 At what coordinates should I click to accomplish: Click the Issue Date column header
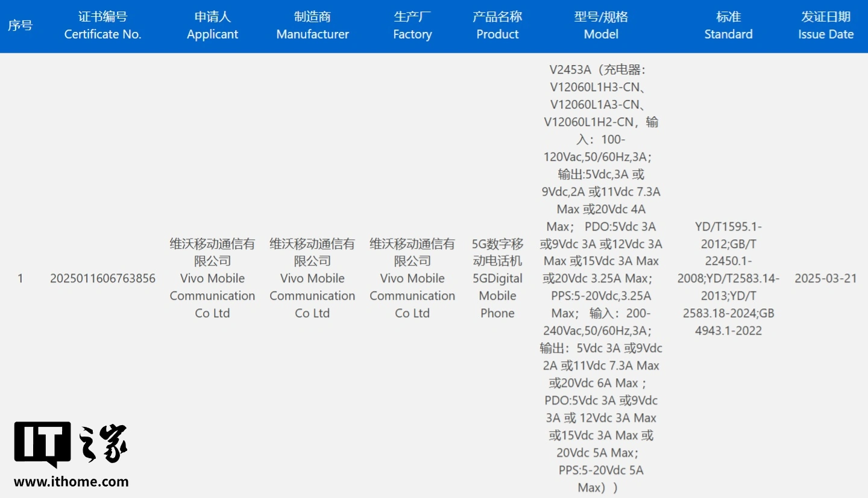click(x=826, y=26)
